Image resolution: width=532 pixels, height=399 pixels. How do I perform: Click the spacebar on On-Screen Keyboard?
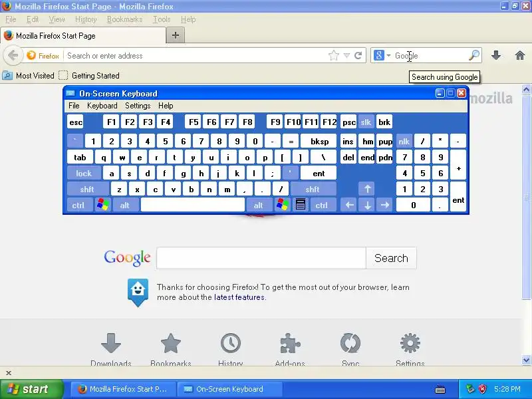click(193, 205)
